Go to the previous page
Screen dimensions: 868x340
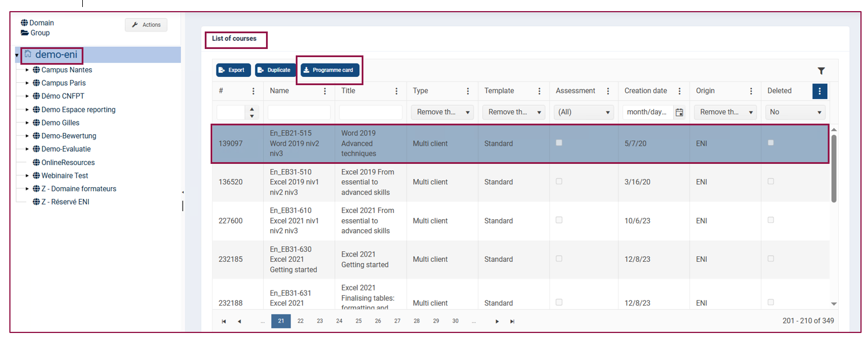[239, 321]
